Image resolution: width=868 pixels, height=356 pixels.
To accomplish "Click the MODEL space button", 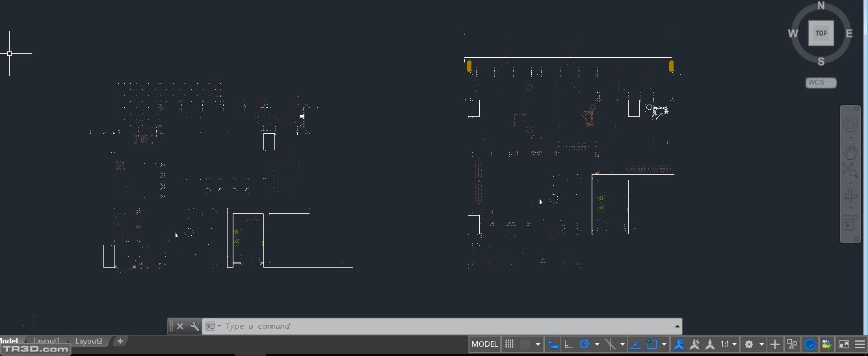I will [x=484, y=344].
